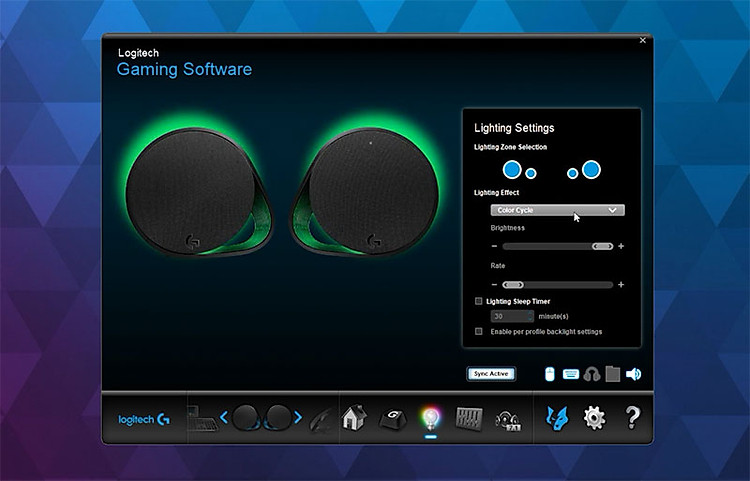This screenshot has height=481, width=750.
Task: Open the equalizer sliders icon
Action: [469, 418]
